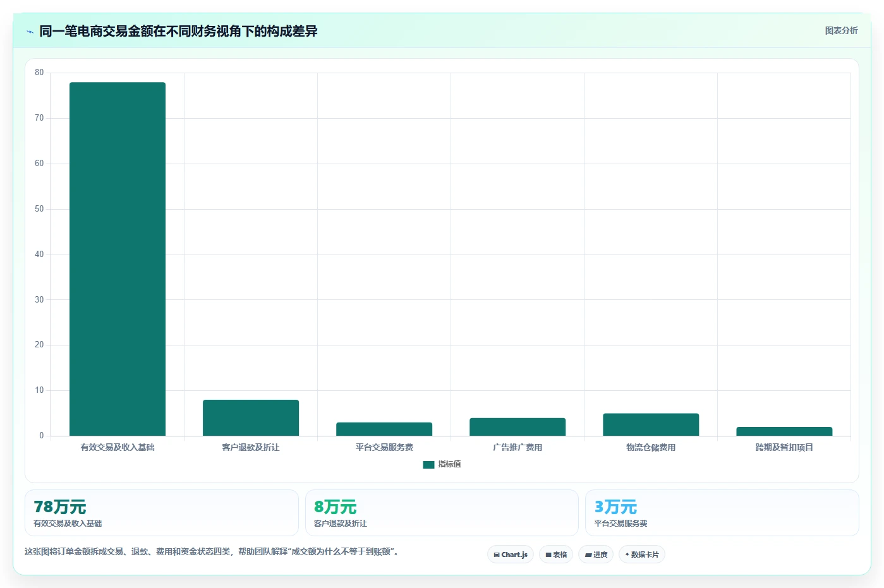Click the 有效交易及收入基础 bar in the chart
Screen dimensions: 884x588
click(118, 259)
